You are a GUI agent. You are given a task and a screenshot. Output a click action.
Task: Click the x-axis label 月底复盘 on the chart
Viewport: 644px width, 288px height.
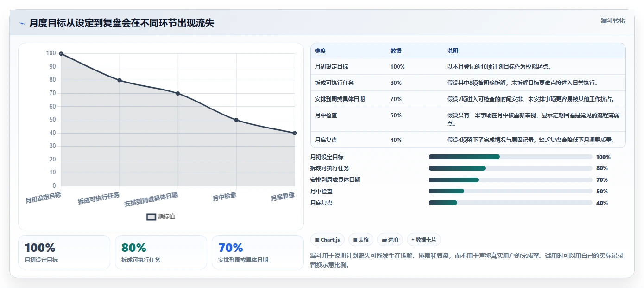coord(283,197)
